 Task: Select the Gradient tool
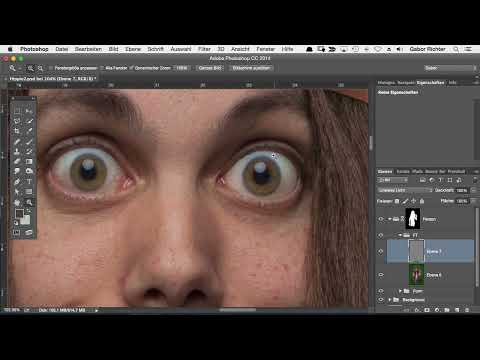tap(29, 162)
